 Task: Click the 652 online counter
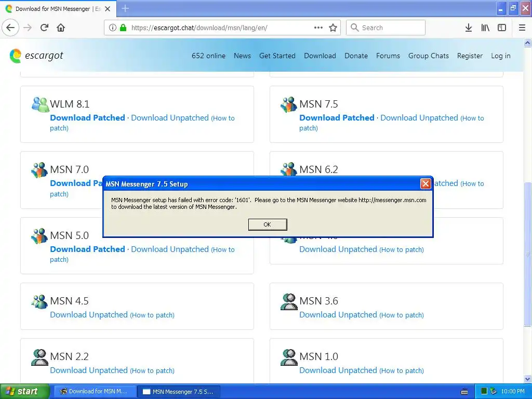(208, 56)
